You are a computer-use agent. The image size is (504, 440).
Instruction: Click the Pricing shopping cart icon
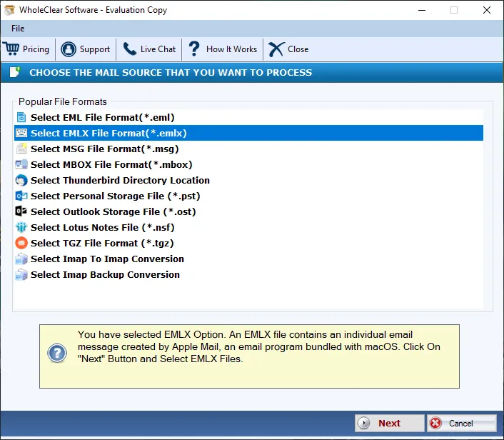[11, 49]
